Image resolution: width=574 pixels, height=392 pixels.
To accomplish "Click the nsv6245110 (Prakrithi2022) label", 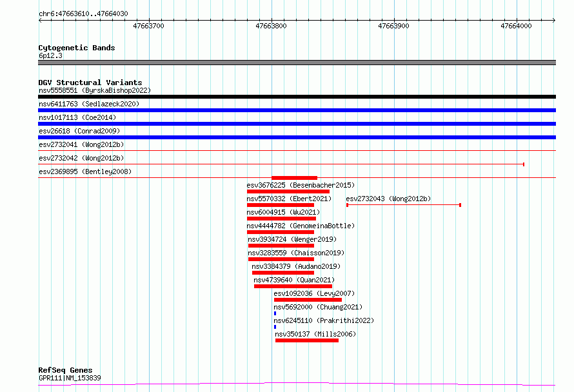I will pyautogui.click(x=324, y=320).
